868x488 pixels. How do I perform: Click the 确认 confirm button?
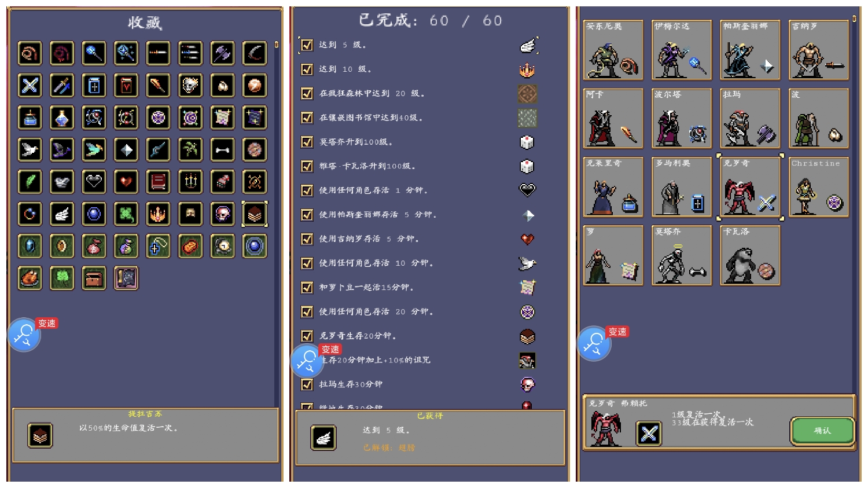[822, 431]
